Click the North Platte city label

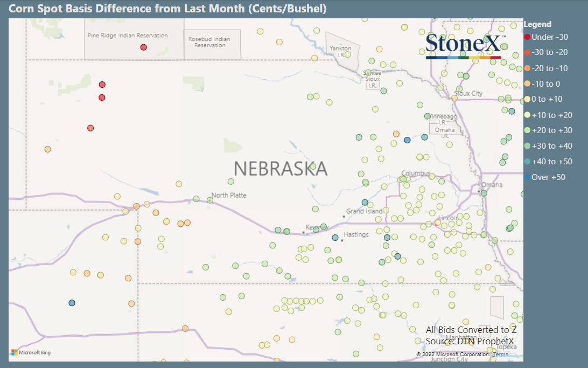(x=229, y=195)
